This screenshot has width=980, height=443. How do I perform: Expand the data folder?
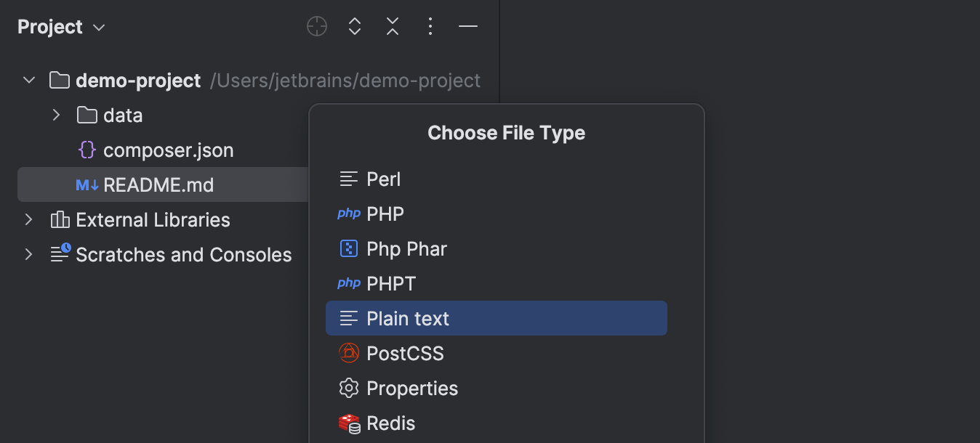pyautogui.click(x=56, y=115)
